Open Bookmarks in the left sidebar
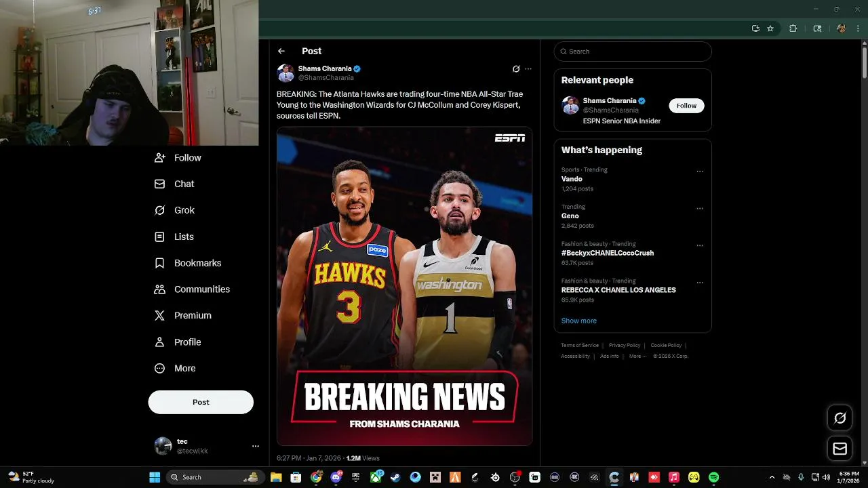 pos(188,263)
